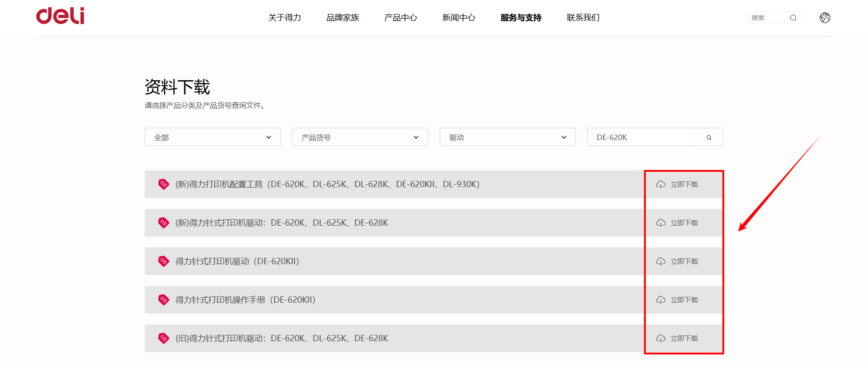The width and height of the screenshot is (868, 368).
Task: Open 新闻中心 menu
Action: [x=459, y=18]
